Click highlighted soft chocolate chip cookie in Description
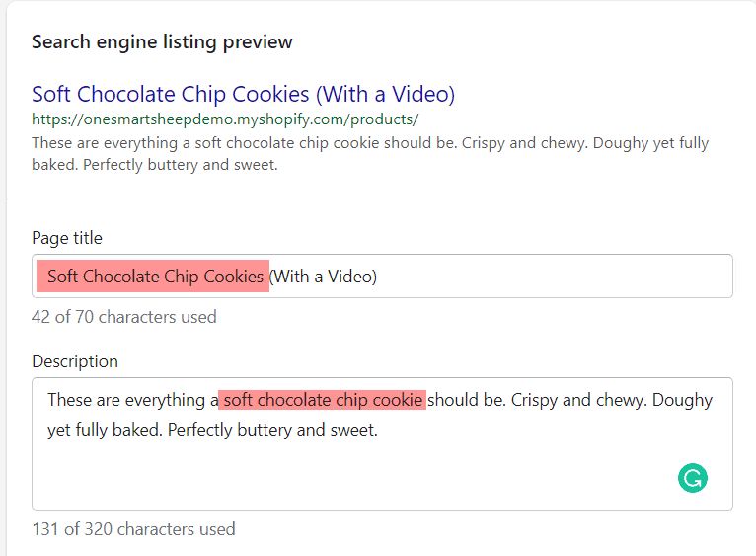Viewport: 756px width, 556px height. click(x=323, y=400)
